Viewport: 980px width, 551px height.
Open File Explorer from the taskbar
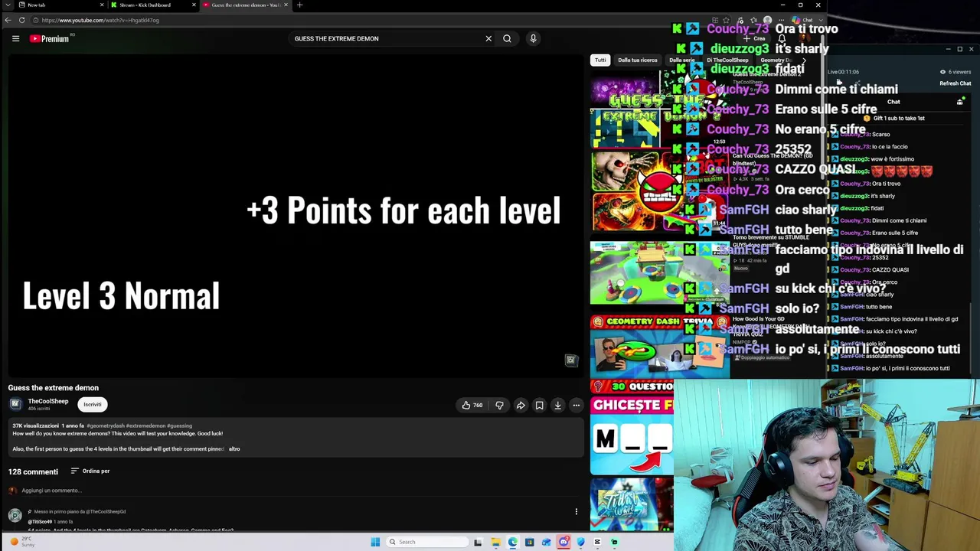click(x=495, y=542)
